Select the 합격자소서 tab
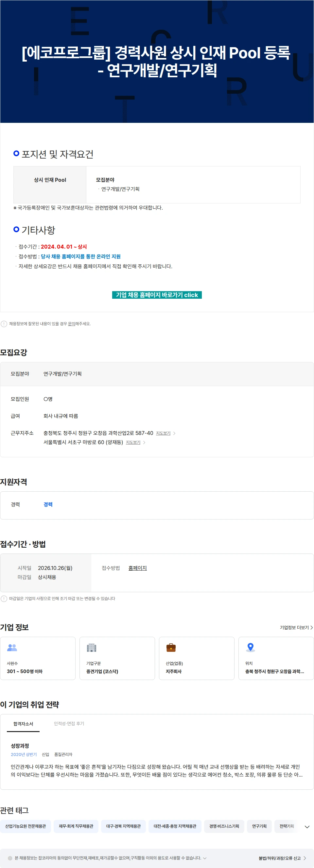Image resolution: width=314 pixels, height=868 pixels. [x=23, y=724]
